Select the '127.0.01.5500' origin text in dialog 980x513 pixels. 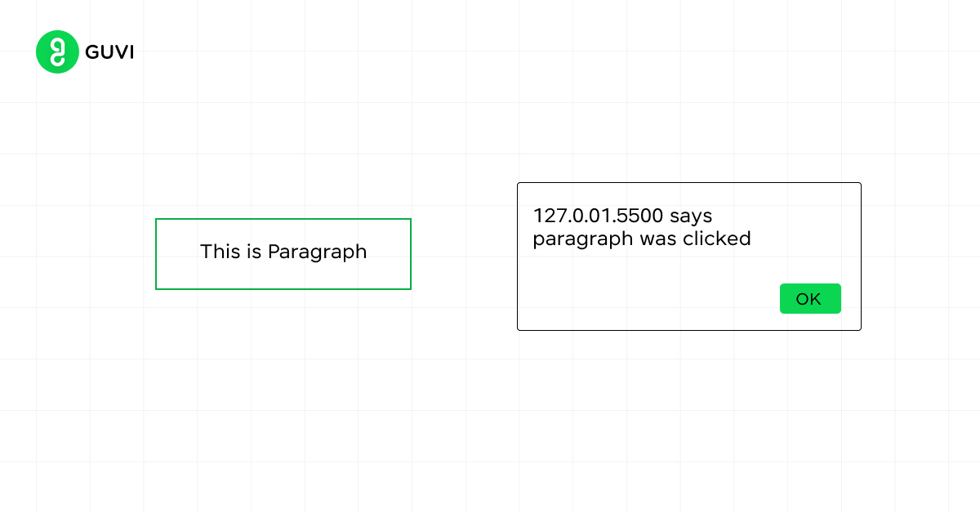tap(599, 216)
